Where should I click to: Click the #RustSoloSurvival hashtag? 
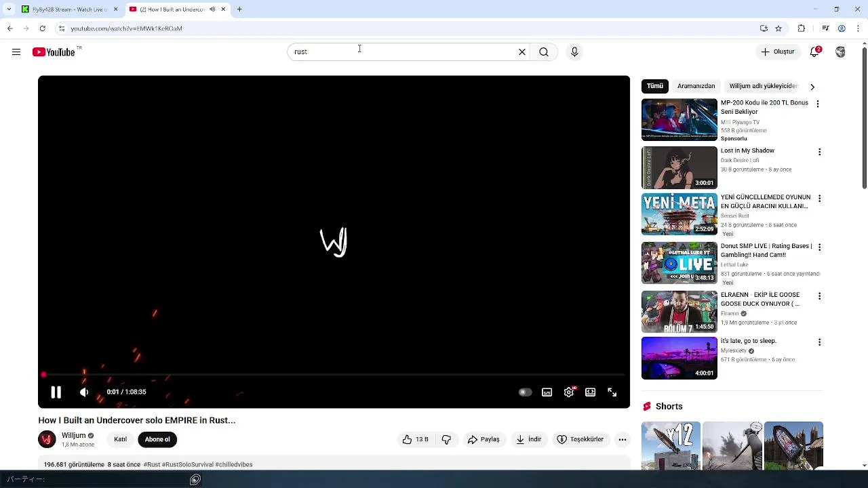click(x=188, y=464)
